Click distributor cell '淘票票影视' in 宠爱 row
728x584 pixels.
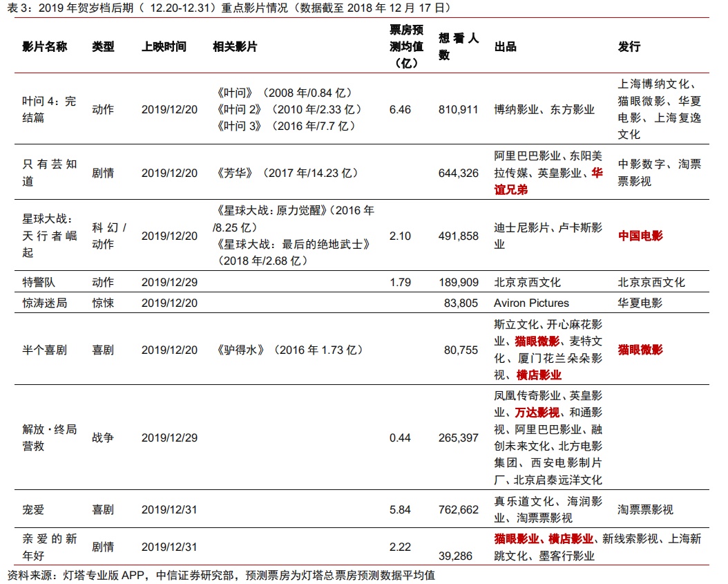[645, 509]
